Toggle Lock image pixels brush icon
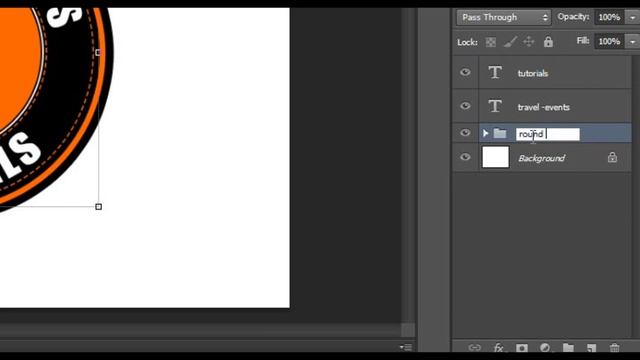Image resolution: width=640 pixels, height=360 pixels. 510,42
